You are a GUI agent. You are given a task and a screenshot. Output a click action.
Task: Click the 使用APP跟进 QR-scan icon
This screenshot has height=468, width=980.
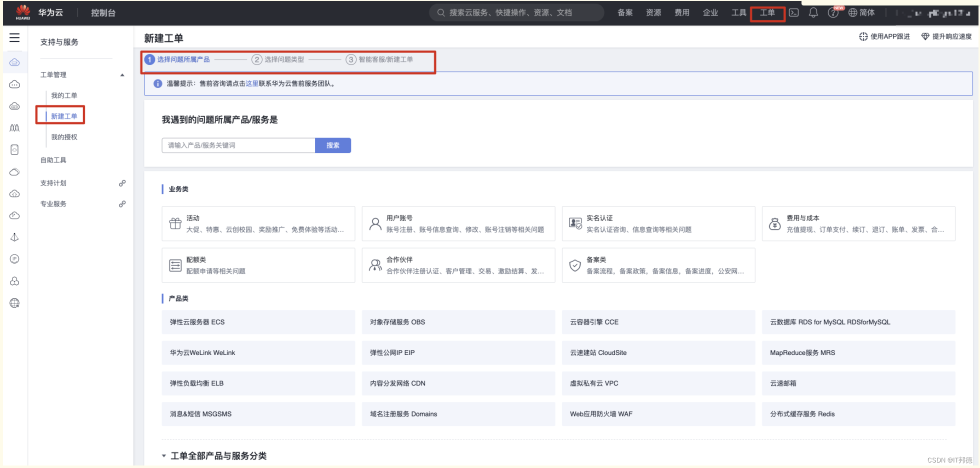[863, 36]
